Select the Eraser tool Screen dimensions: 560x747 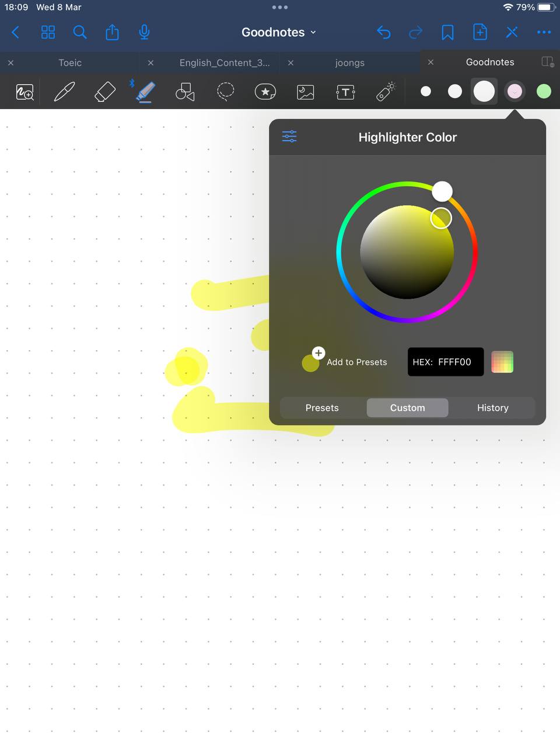pos(105,92)
